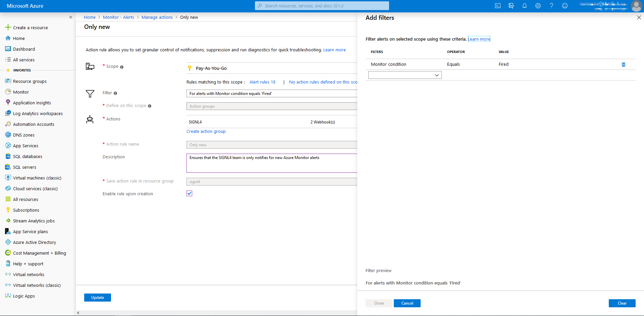The height and width of the screenshot is (316, 644).
Task: Open Learn more link for action rules
Action: pos(334,50)
